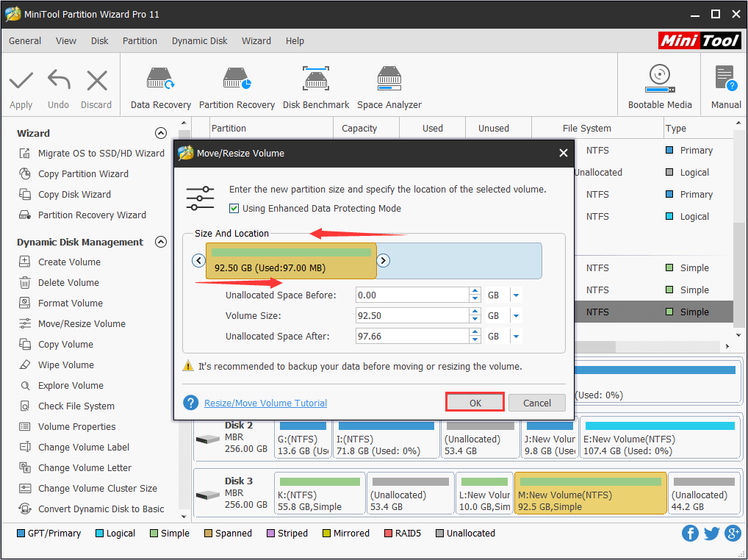Open Space Analyzer tool
This screenshot has height=560, width=748.
pyautogui.click(x=389, y=89)
